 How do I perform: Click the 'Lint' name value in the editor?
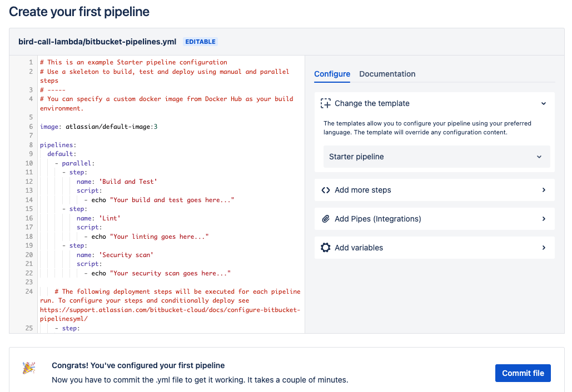tap(110, 218)
